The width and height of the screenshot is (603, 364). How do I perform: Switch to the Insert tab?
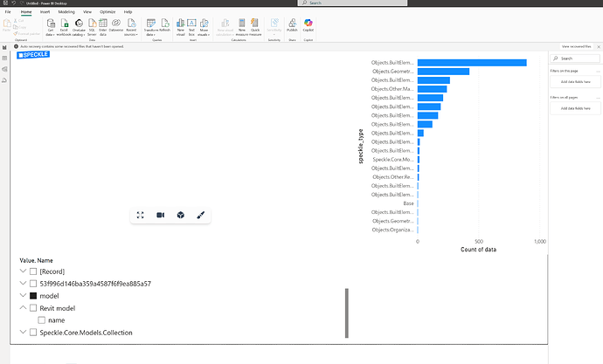[45, 12]
